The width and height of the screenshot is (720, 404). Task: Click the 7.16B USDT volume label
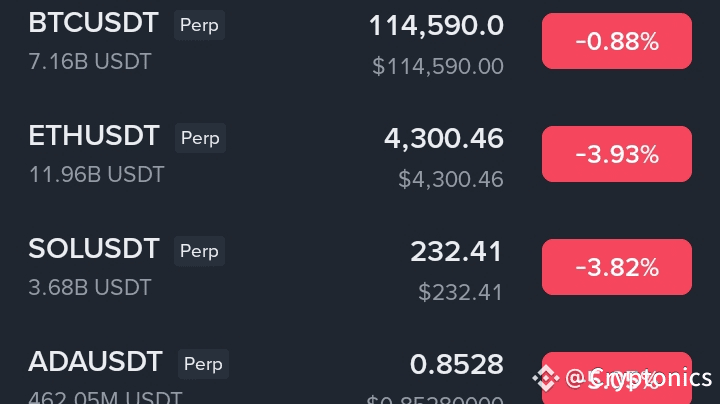click(90, 62)
